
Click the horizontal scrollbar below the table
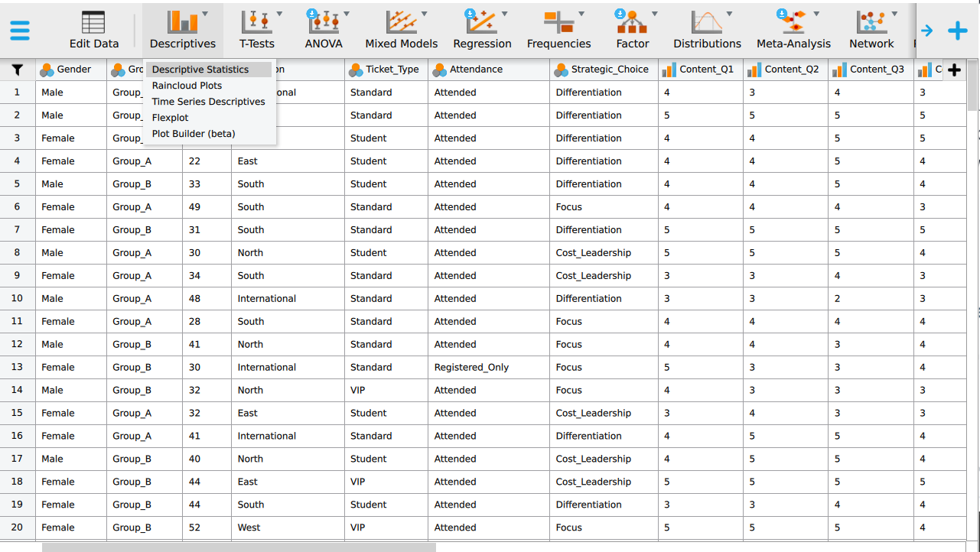pos(239,547)
